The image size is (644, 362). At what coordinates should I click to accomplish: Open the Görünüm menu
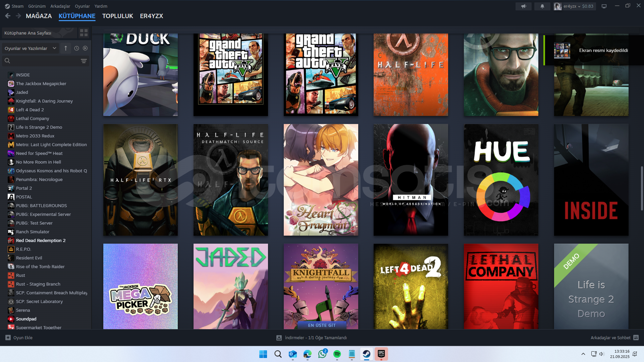click(37, 6)
